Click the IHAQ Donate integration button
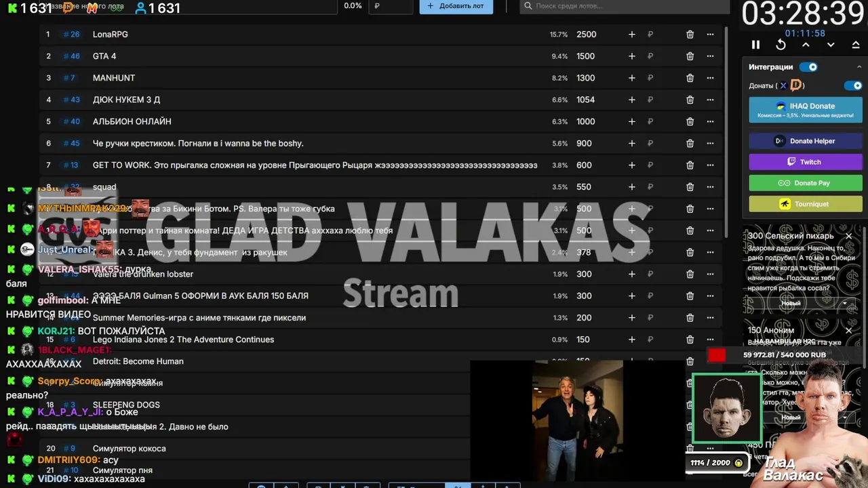 tap(806, 110)
